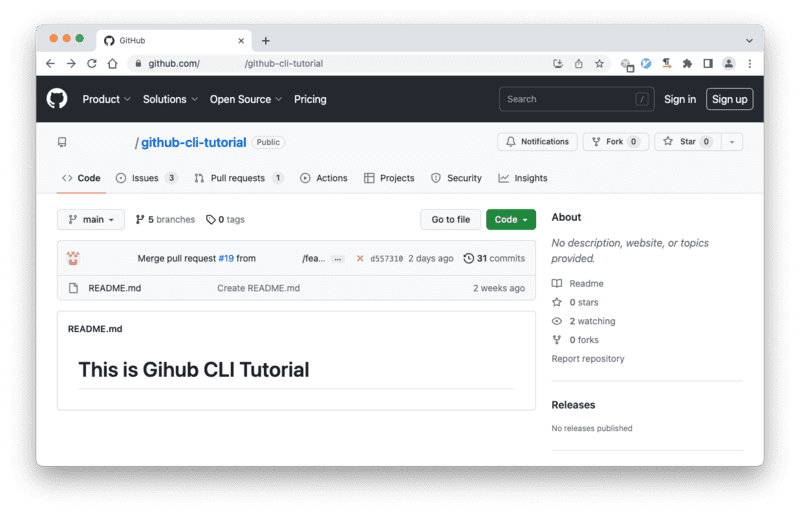Switch to the Pull requests tab
Screen dimensions: 800x514
point(238,178)
